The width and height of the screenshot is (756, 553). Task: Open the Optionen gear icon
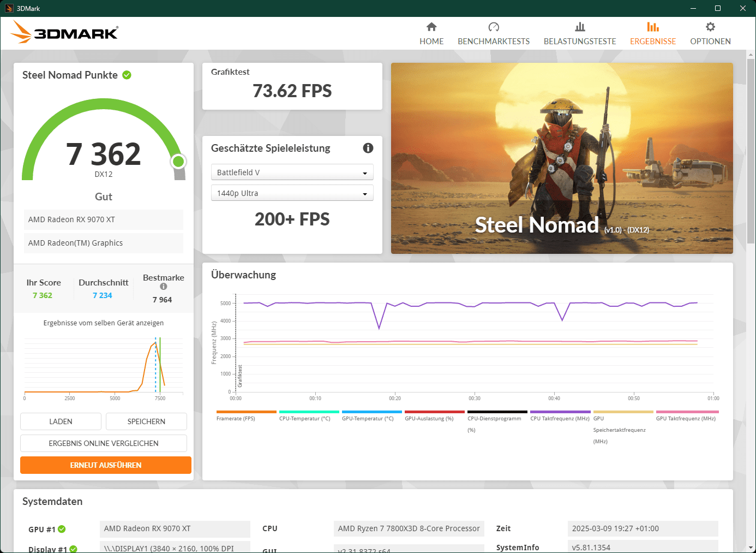[710, 27]
